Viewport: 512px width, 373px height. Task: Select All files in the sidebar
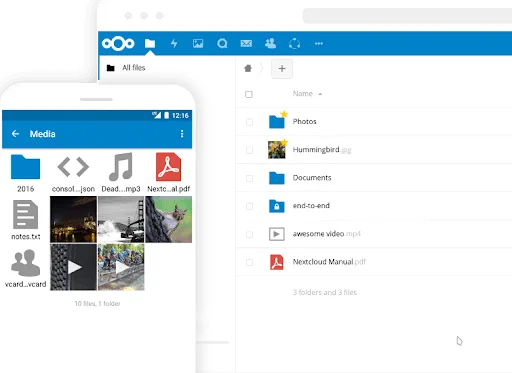pos(134,68)
